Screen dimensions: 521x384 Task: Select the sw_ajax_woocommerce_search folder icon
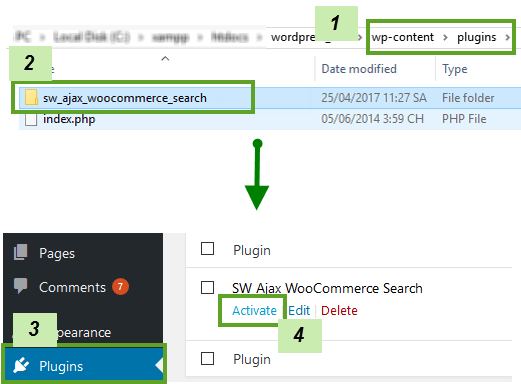click(31, 97)
